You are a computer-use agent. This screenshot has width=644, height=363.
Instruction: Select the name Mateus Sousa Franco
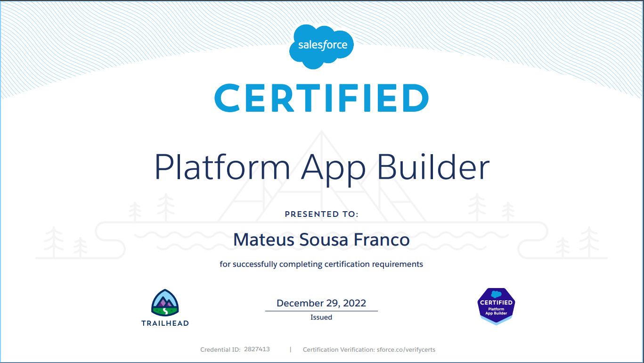coord(322,239)
